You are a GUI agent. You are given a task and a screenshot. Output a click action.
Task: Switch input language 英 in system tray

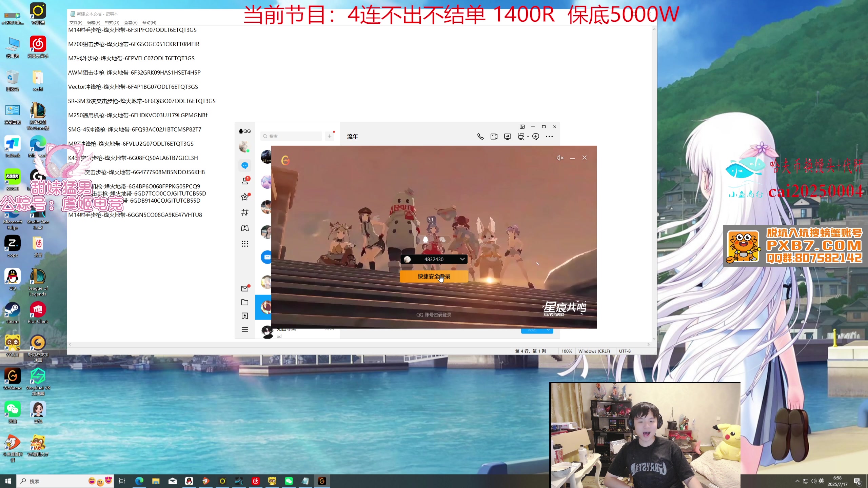(x=821, y=481)
